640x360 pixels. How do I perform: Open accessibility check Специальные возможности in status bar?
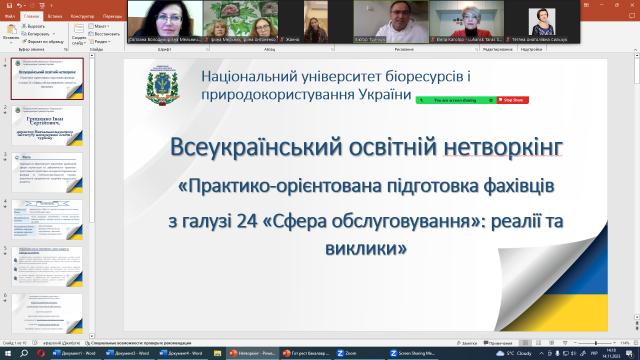click(139, 343)
